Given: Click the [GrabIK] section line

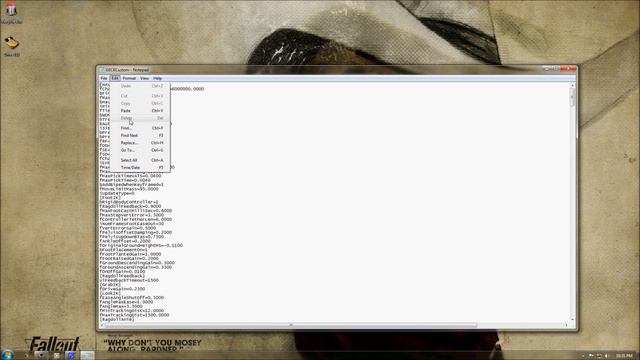Looking at the screenshot, I should tap(110, 284).
